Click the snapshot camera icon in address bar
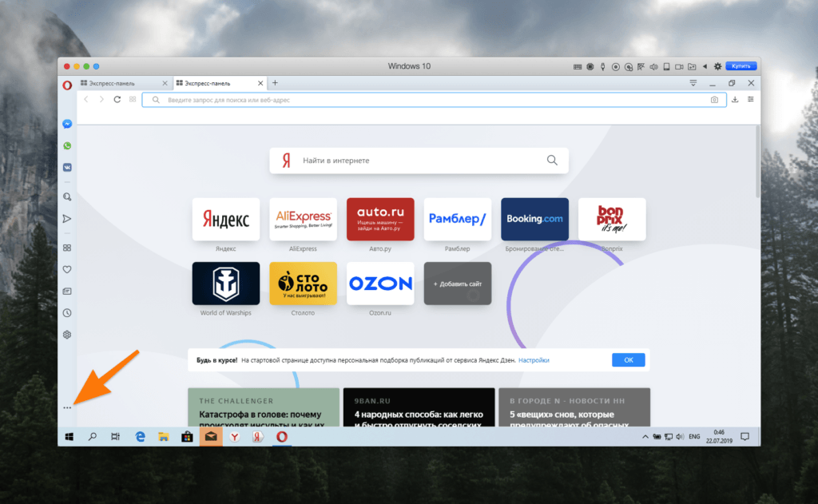 click(714, 100)
